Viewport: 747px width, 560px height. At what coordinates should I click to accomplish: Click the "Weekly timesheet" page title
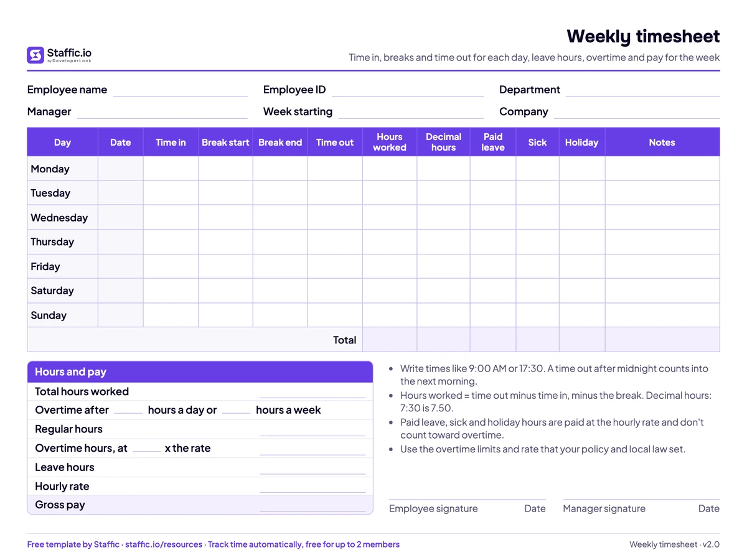643,36
